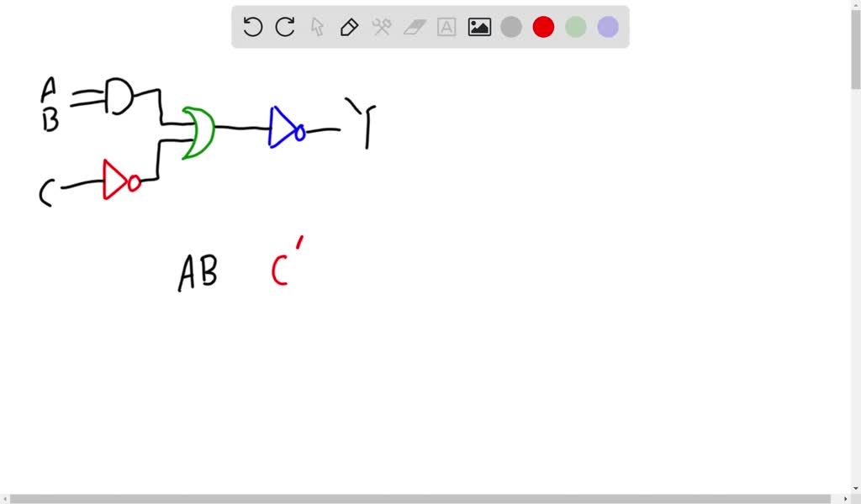Choose the red color swatch
The image size is (861, 504).
[544, 27]
